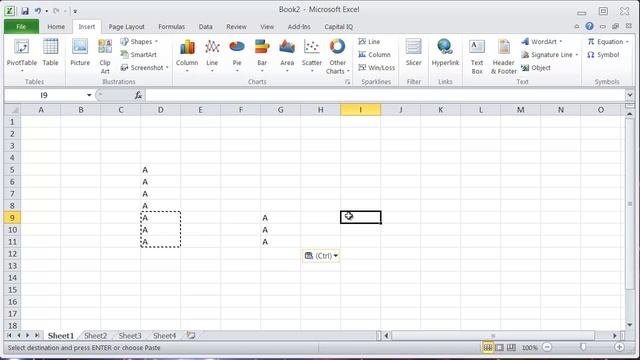
Task: Open the WordArt dropdown
Action: [542, 42]
